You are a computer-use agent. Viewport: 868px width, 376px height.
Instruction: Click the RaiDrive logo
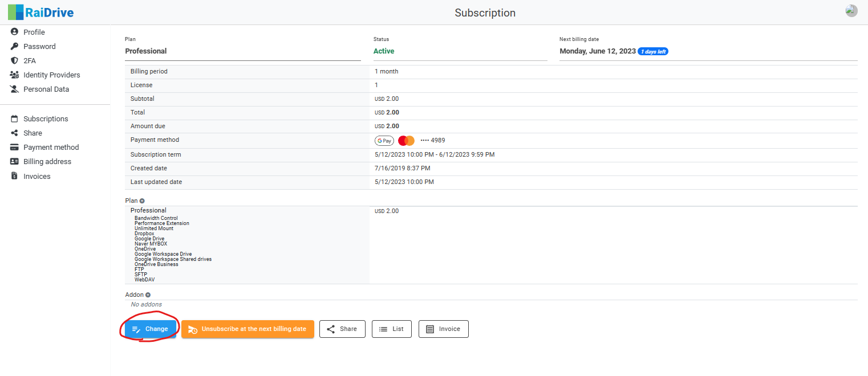[x=40, y=12]
